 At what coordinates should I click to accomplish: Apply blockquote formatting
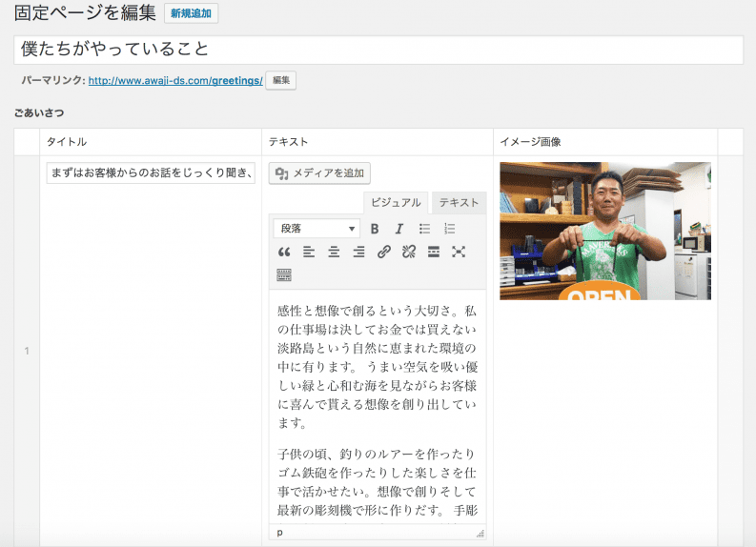284,252
